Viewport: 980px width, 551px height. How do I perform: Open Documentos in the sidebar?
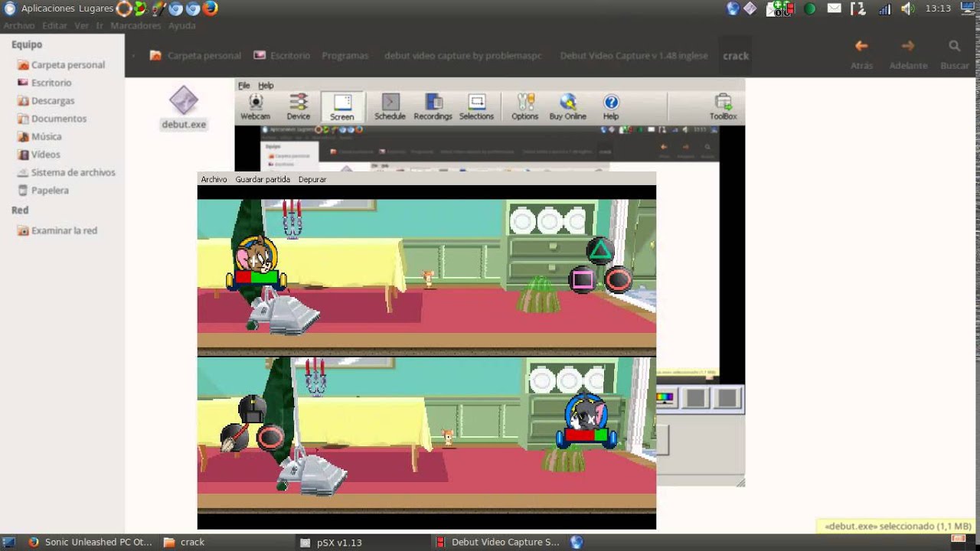point(52,119)
